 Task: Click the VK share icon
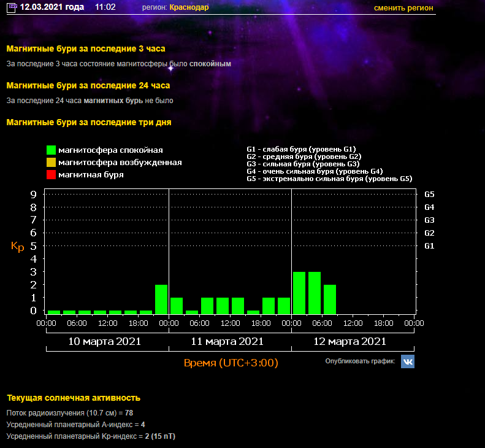[x=407, y=361]
